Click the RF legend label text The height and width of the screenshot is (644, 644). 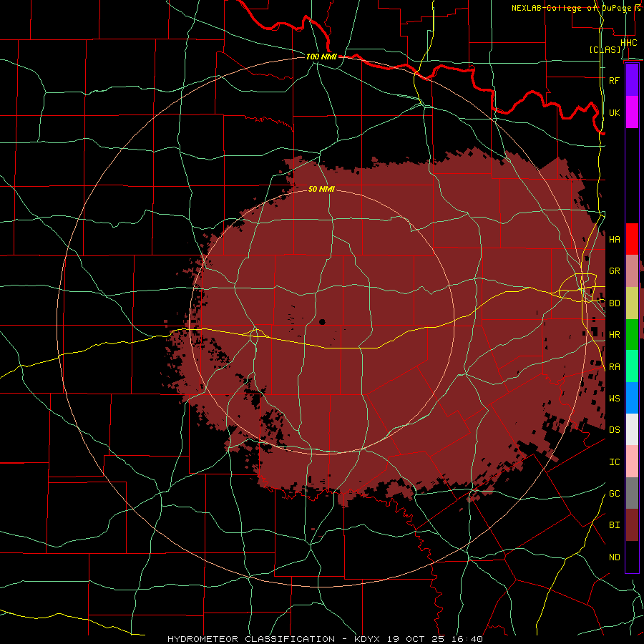point(615,80)
